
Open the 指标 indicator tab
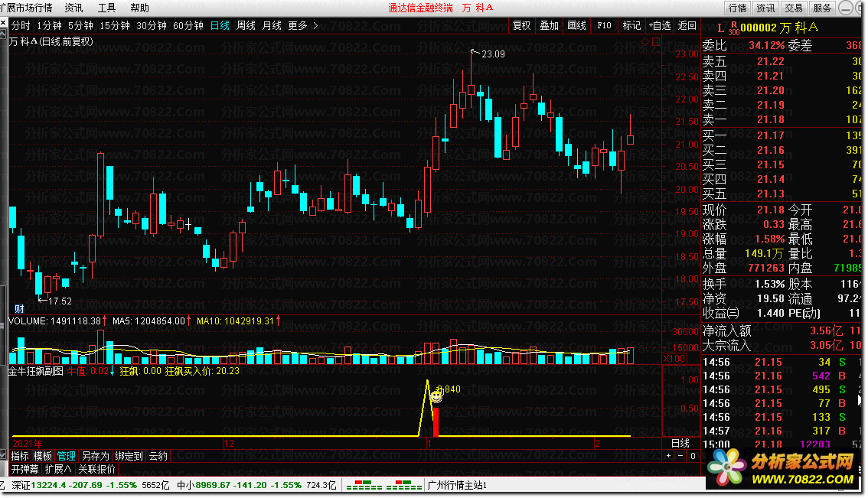click(x=19, y=456)
